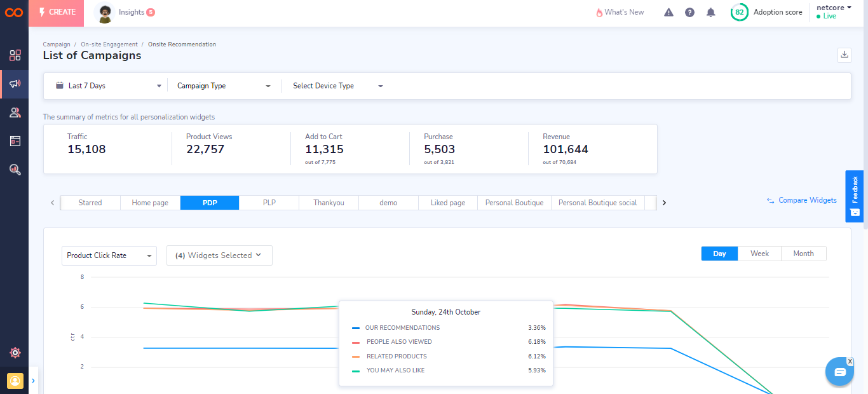This screenshot has width=868, height=394.
Task: Select the Day chart view
Action: [x=719, y=254]
